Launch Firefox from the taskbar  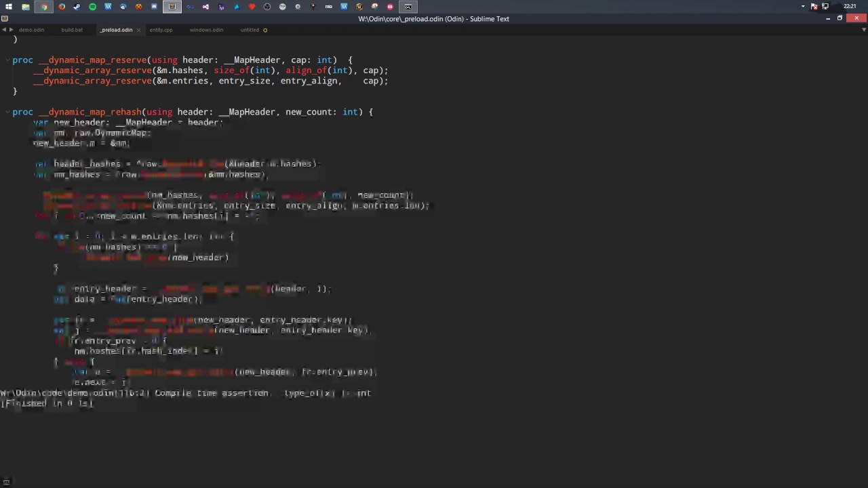point(61,7)
